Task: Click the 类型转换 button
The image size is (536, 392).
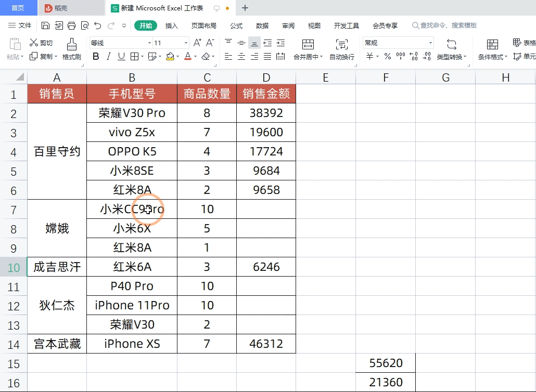Action: coord(451,49)
